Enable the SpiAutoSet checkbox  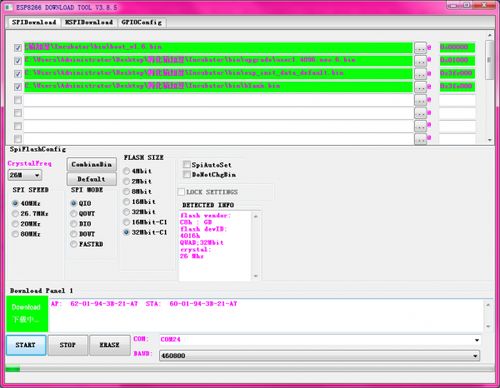tap(187, 164)
